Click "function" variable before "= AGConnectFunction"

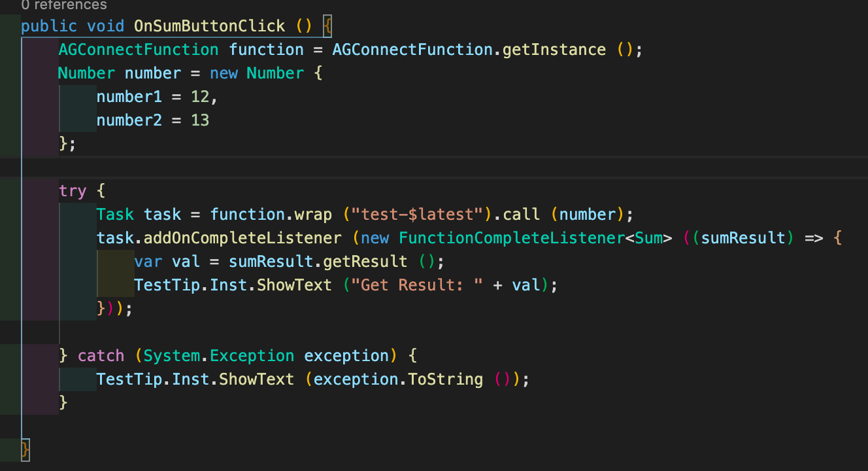[267, 50]
